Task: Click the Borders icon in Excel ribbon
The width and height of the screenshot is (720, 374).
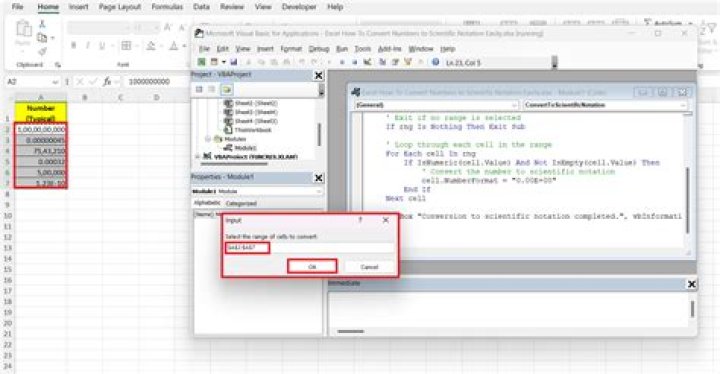Action: [126, 45]
